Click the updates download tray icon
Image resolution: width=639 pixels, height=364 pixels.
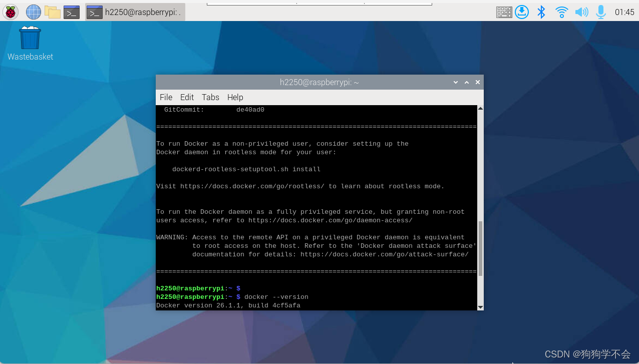(522, 12)
